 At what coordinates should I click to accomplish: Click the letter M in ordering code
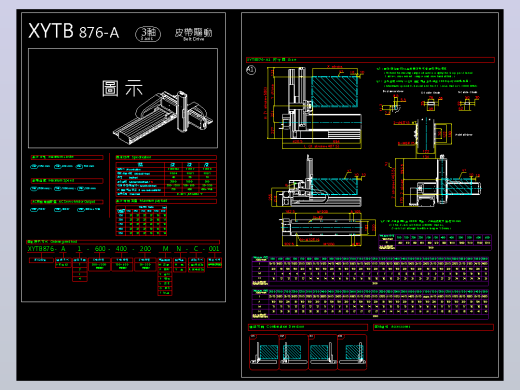click(x=165, y=249)
